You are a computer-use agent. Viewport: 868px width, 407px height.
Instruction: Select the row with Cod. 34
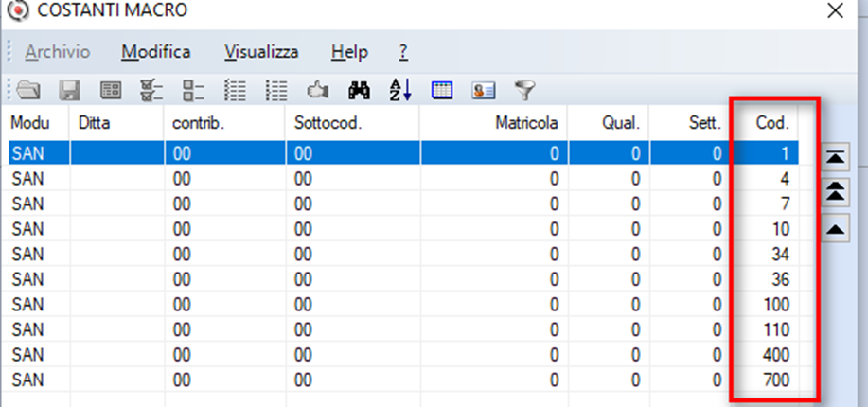click(x=403, y=255)
